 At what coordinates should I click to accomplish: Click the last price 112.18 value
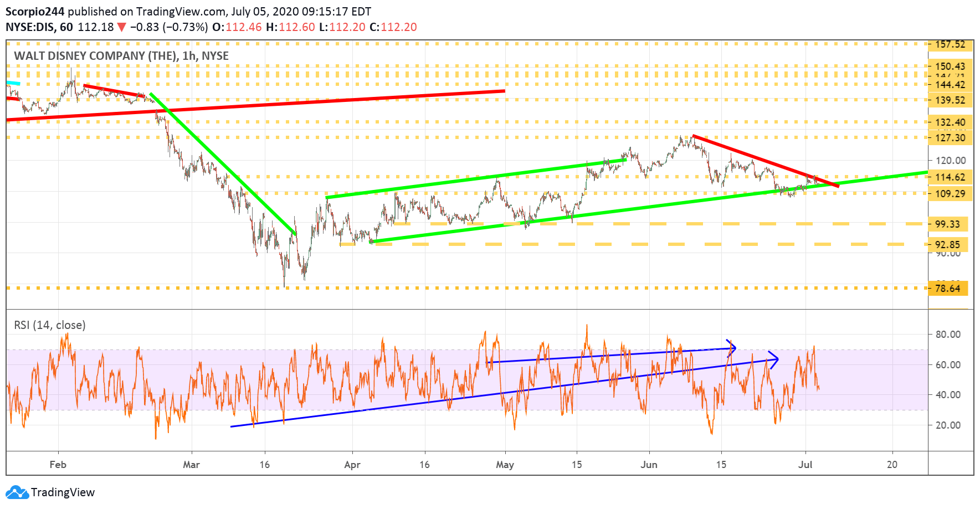click(x=96, y=27)
